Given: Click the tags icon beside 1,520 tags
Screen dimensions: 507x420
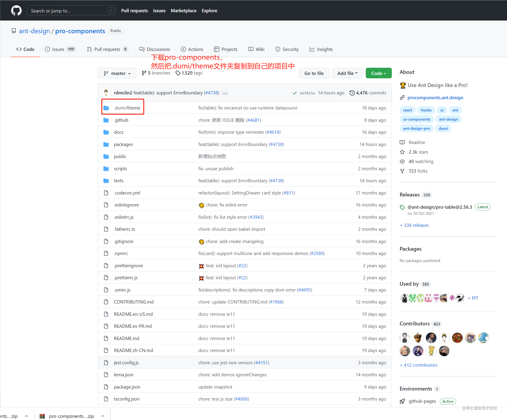Looking at the screenshot, I should coord(178,73).
